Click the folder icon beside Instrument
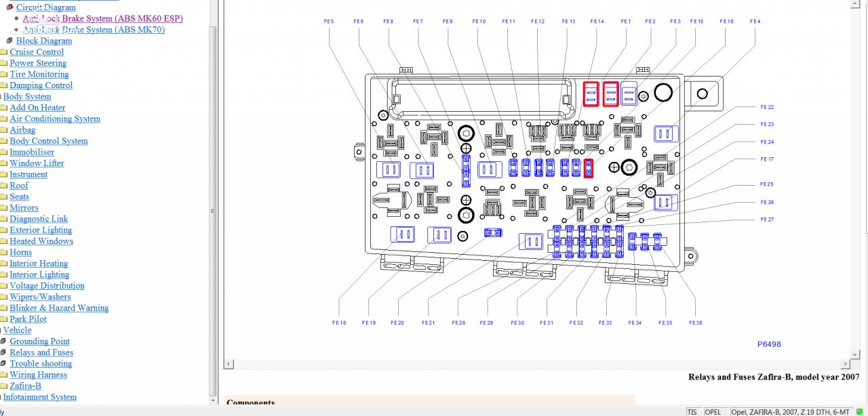 pyautogui.click(x=3, y=175)
